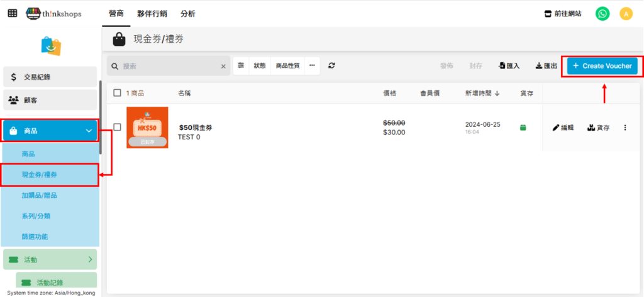Open the user avatar A menu

(625, 13)
